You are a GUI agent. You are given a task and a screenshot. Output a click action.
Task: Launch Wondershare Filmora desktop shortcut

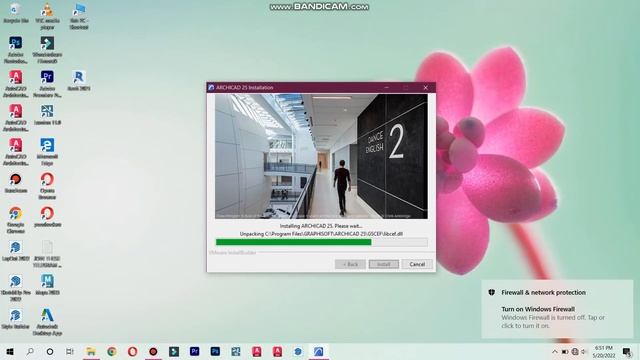[47, 50]
